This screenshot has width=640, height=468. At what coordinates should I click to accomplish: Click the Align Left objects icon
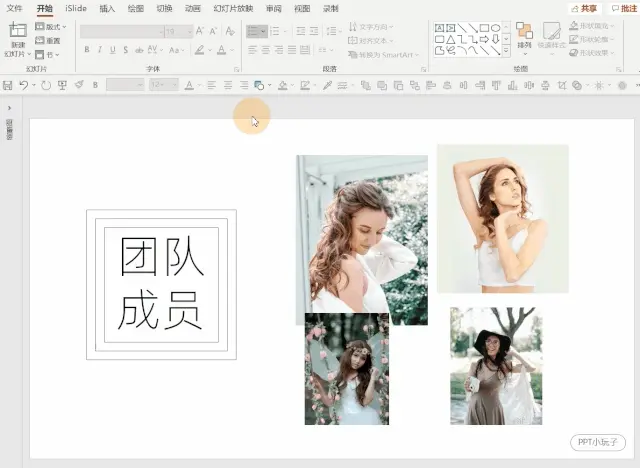431,85
